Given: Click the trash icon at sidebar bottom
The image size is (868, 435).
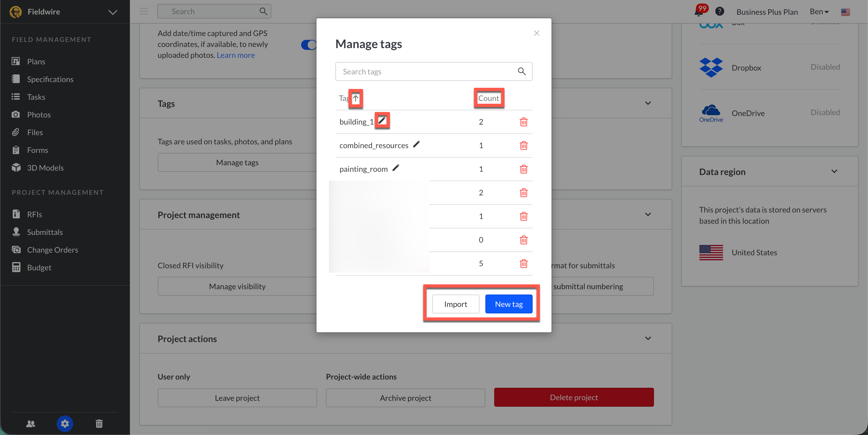Looking at the screenshot, I should click(99, 423).
